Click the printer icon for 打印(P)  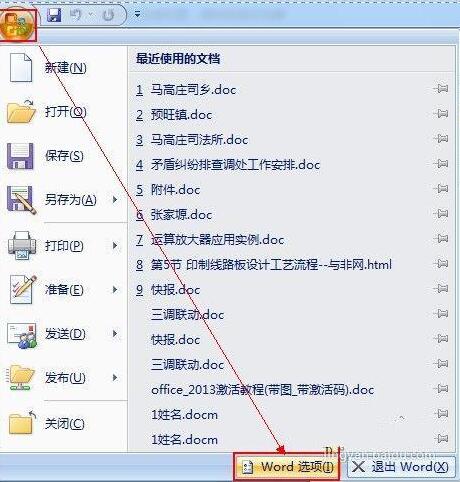22,246
